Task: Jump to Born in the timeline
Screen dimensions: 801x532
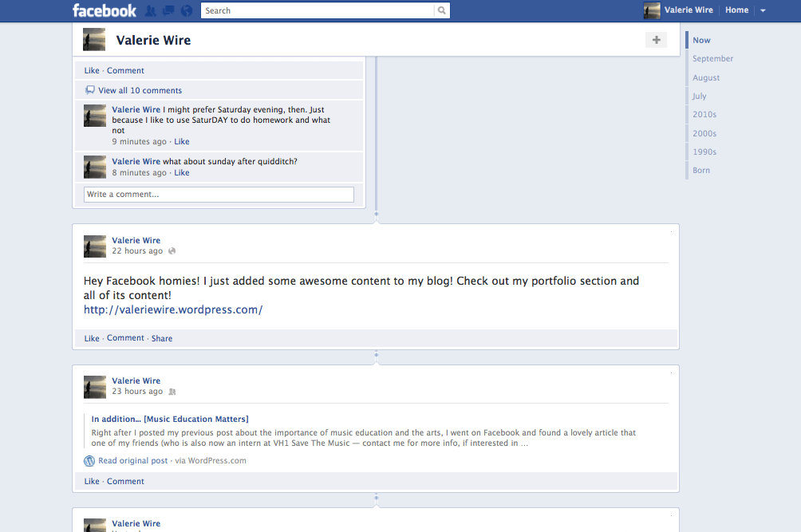Action: click(x=701, y=171)
